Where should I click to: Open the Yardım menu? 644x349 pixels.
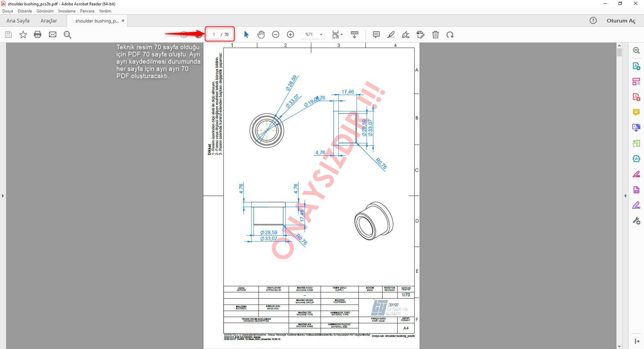105,11
